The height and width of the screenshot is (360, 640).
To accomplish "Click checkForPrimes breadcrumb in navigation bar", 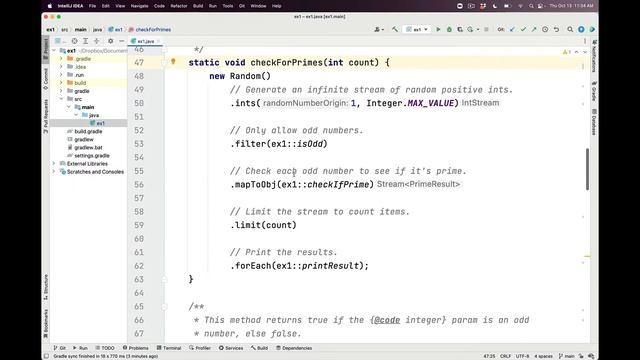I will tap(150, 29).
